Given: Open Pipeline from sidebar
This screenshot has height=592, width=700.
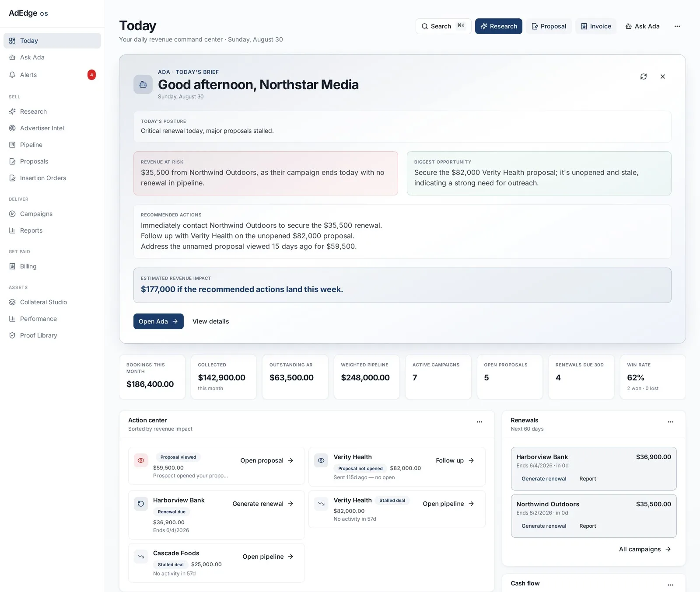Looking at the screenshot, I should [x=52, y=145].
